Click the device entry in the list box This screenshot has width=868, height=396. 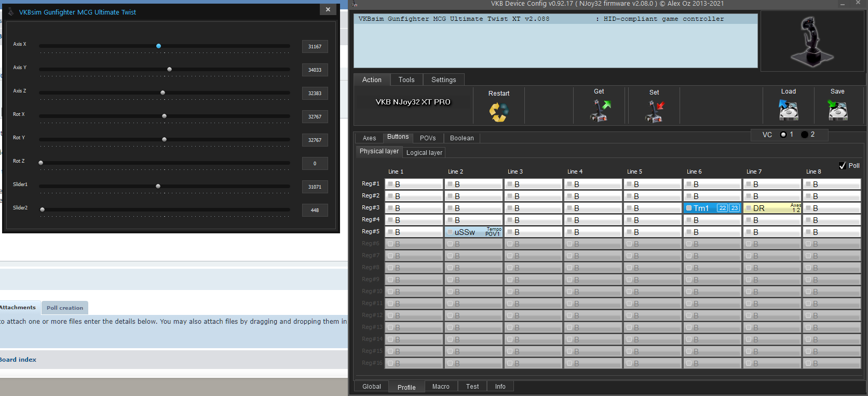pyautogui.click(x=555, y=19)
